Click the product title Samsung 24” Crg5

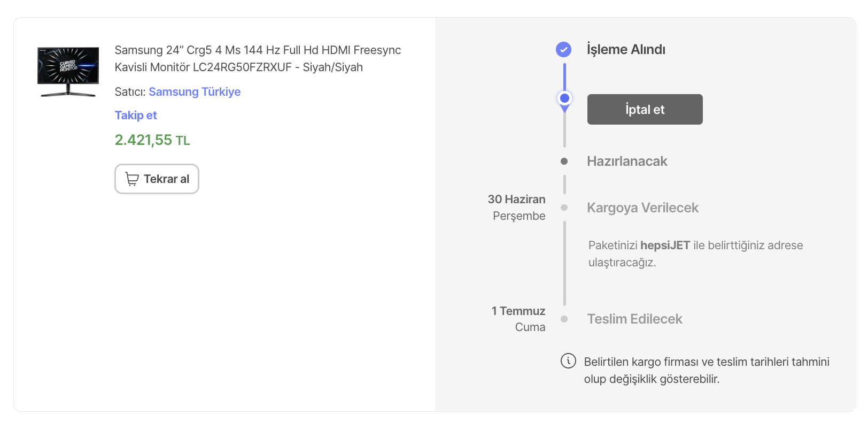point(258,59)
